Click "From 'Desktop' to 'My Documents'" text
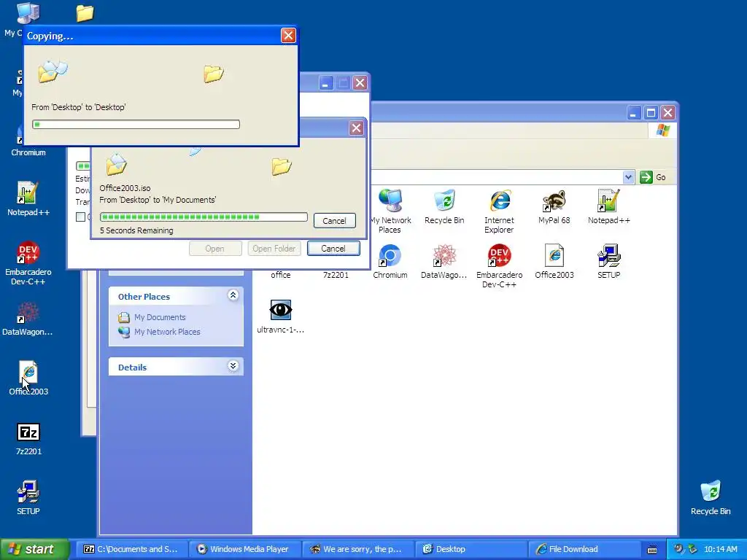Image resolution: width=747 pixels, height=560 pixels. coord(158,200)
